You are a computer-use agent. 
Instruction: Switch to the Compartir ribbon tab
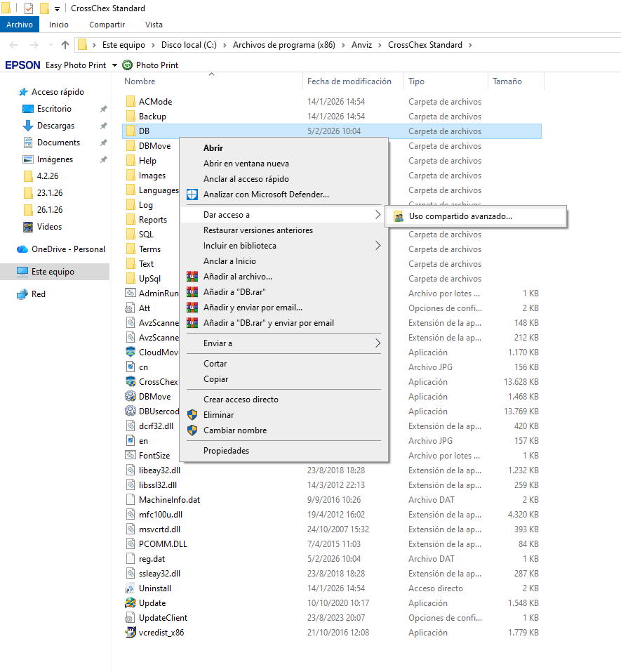107,25
